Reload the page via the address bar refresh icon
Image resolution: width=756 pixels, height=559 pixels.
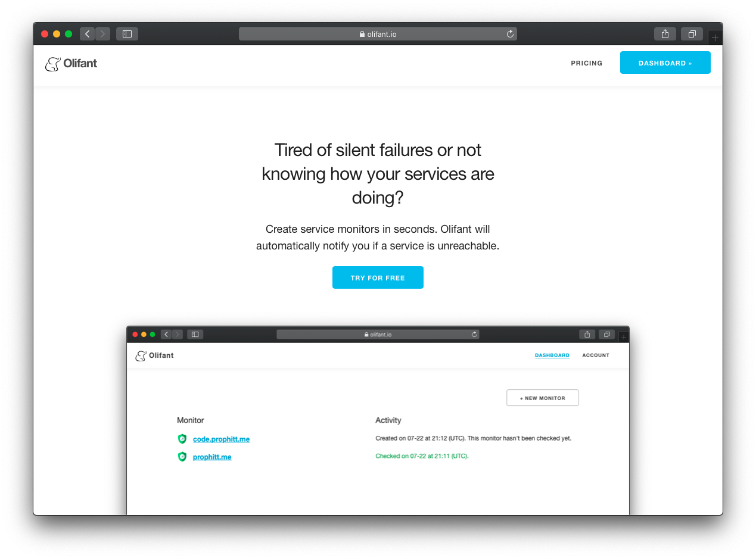(x=510, y=34)
